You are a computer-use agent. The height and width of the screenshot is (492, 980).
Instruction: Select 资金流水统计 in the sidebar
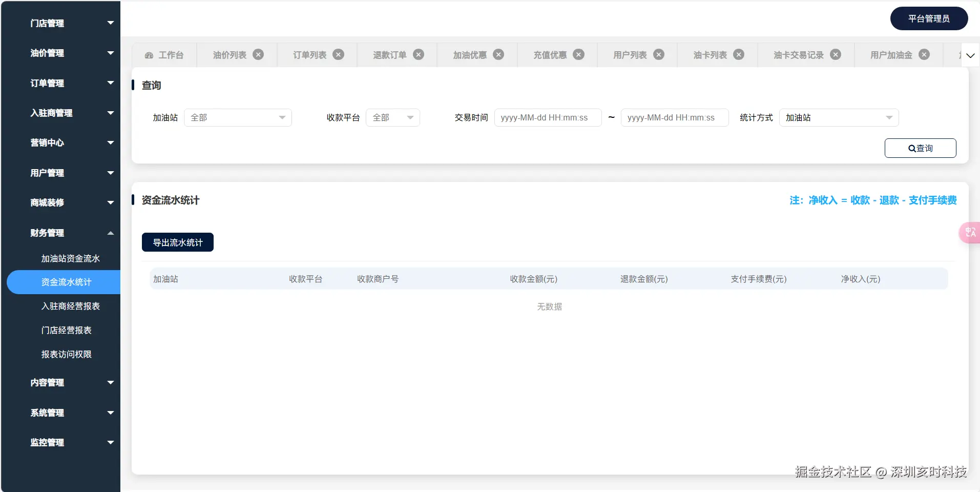point(64,282)
